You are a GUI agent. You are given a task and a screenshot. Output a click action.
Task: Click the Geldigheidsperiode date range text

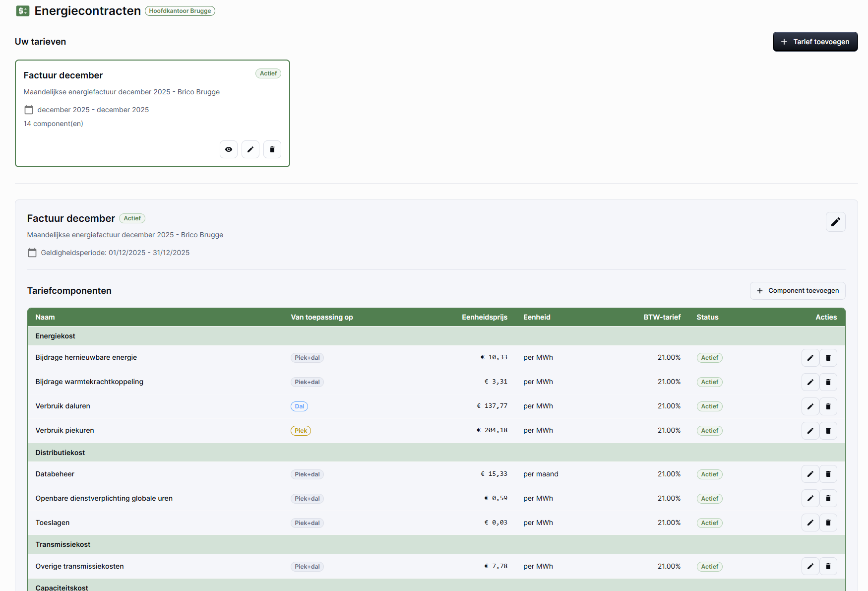(115, 253)
